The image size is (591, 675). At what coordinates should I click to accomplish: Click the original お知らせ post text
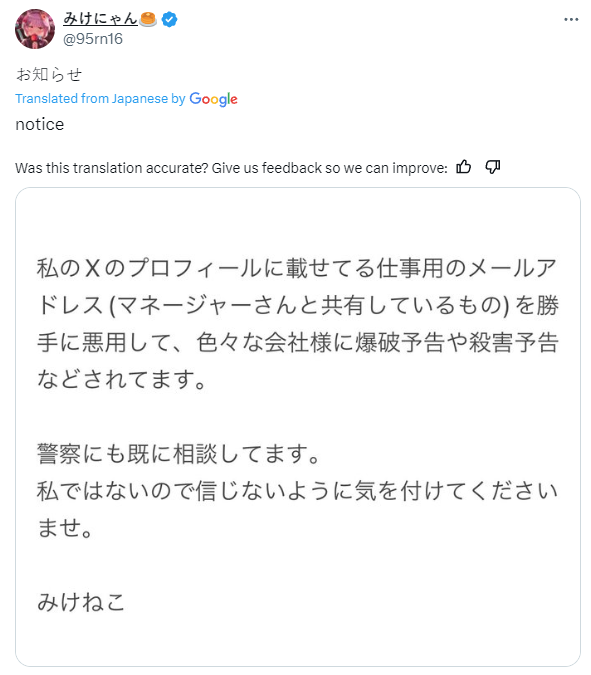click(49, 74)
